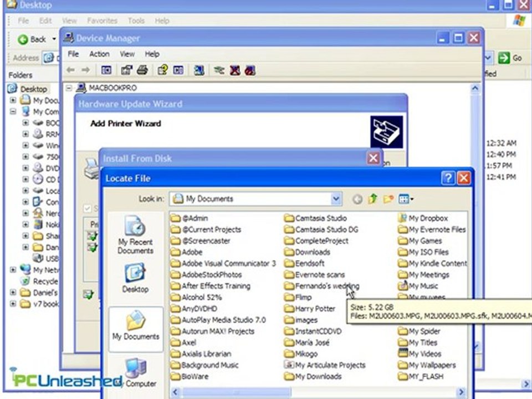
Task: Select Desktop in the places bar
Action: point(135,278)
